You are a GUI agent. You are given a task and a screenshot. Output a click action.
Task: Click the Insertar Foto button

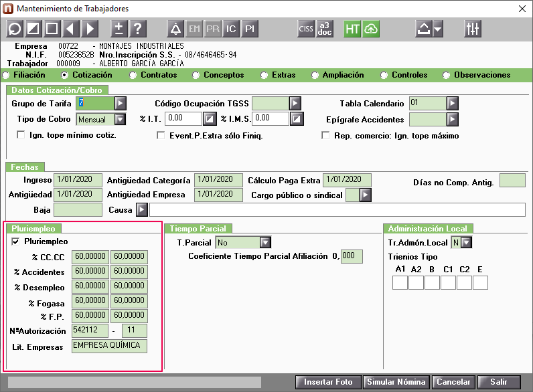(x=328, y=382)
